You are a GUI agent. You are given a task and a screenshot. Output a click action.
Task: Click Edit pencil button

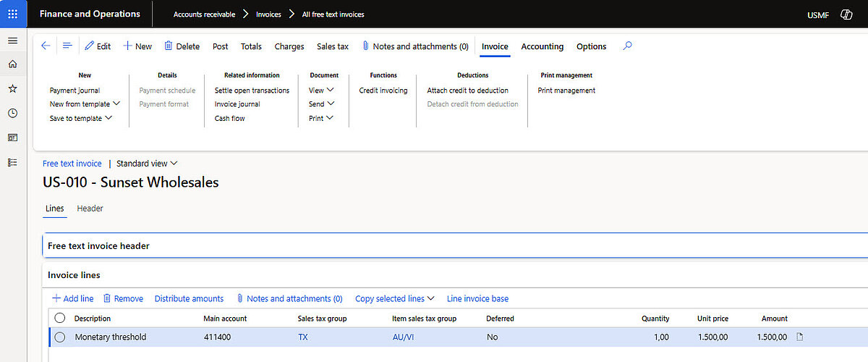tap(98, 46)
